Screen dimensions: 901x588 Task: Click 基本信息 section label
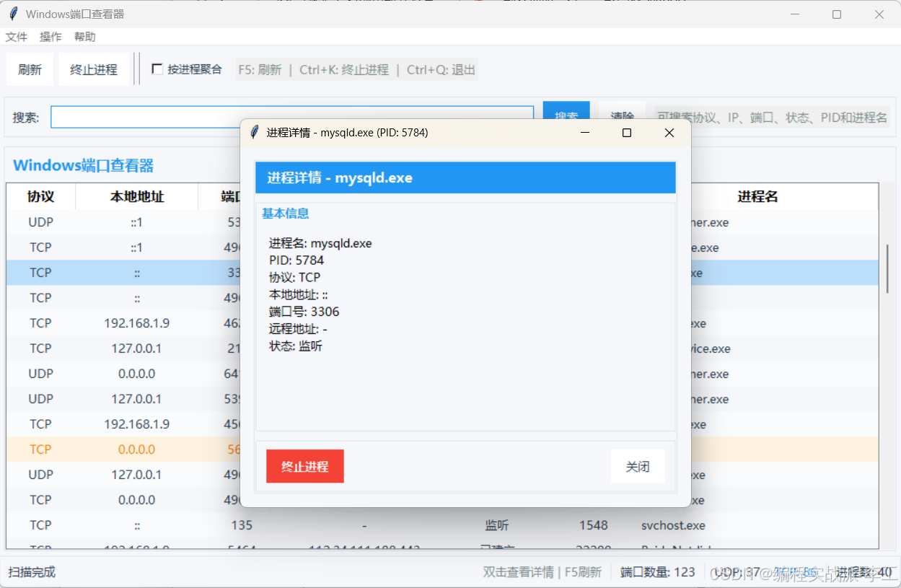point(285,214)
